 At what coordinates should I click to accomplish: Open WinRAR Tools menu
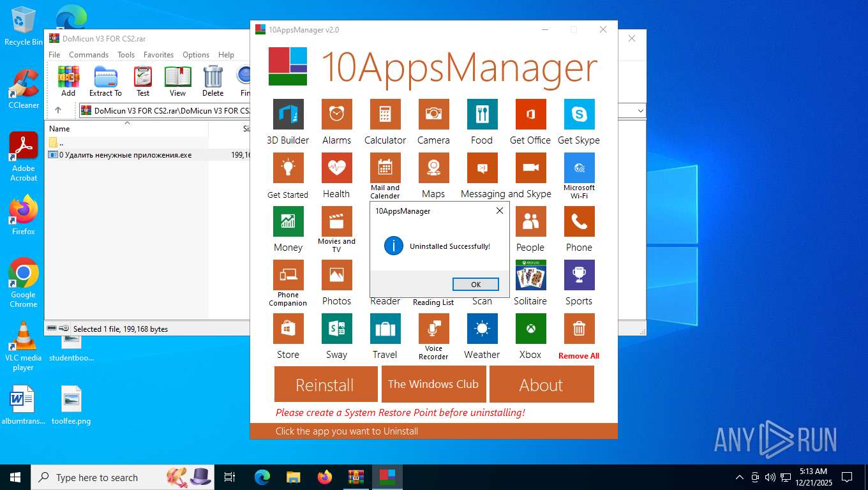126,55
